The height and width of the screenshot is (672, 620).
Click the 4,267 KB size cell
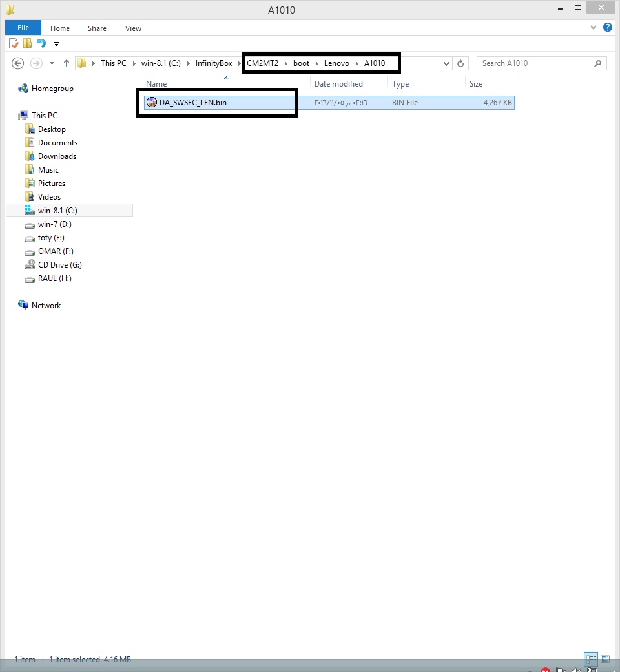click(x=497, y=103)
